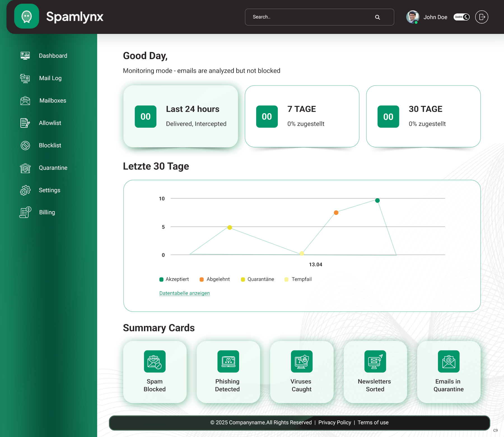
Task: Click the Blocklist prohibited icon
Action: click(25, 145)
